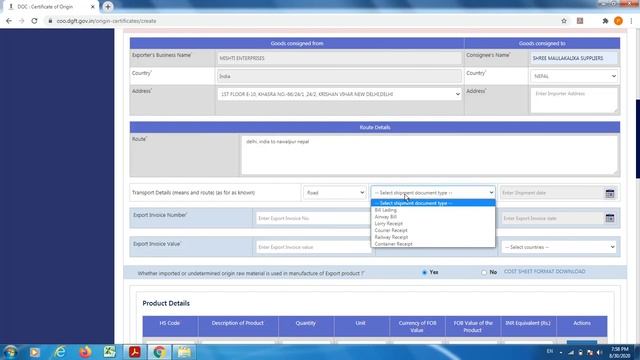The height and width of the screenshot is (360, 640).
Task: Open Excel from taskbar
Action: [109, 352]
